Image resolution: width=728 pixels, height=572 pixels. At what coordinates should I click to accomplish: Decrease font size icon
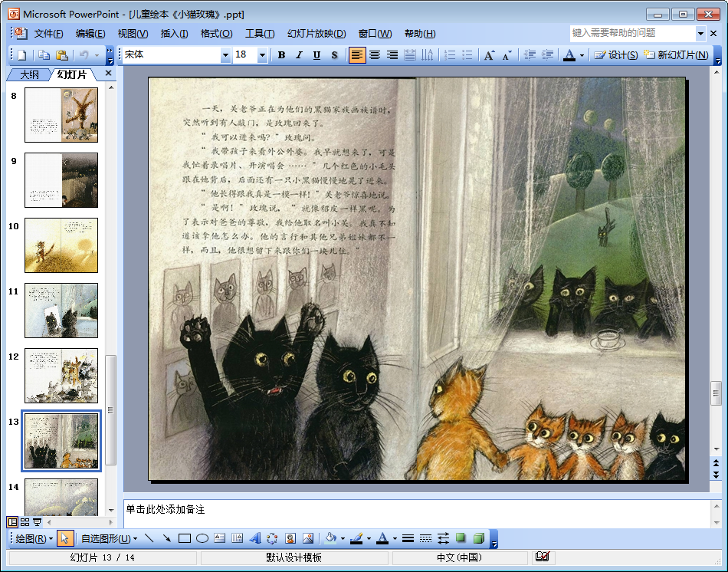click(507, 55)
